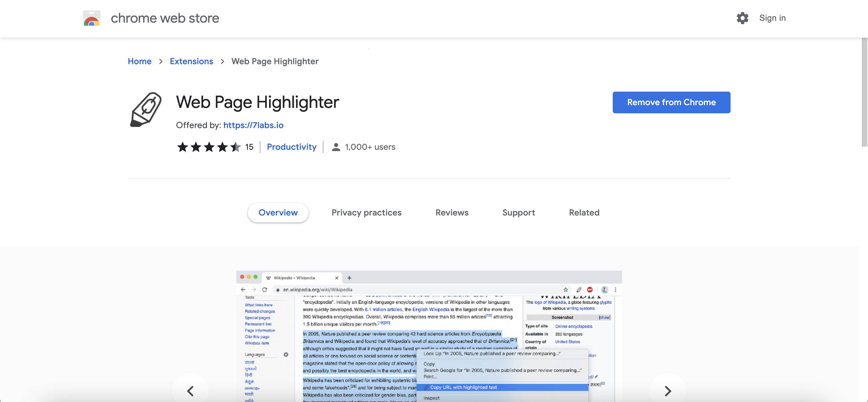The height and width of the screenshot is (402, 868).
Task: Click the Web Page Highlighter extension icon
Action: point(146,109)
